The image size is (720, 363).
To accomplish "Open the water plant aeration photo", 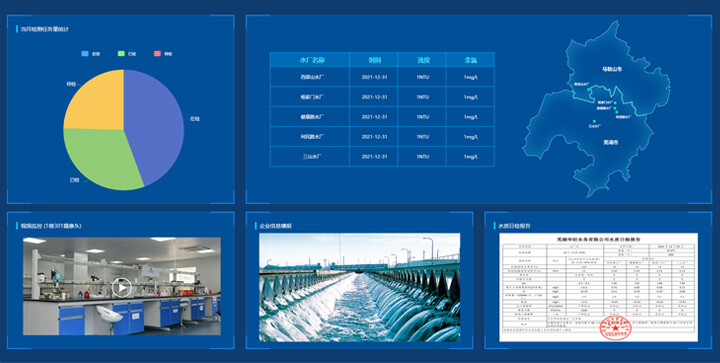I will (x=360, y=287).
